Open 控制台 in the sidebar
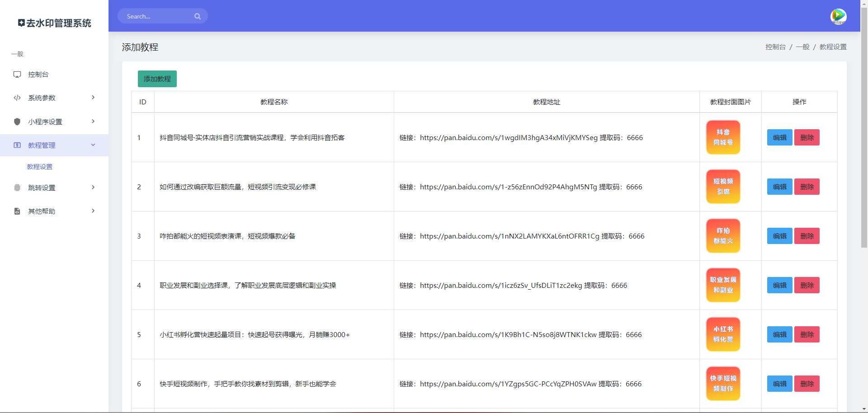 pos(54,75)
